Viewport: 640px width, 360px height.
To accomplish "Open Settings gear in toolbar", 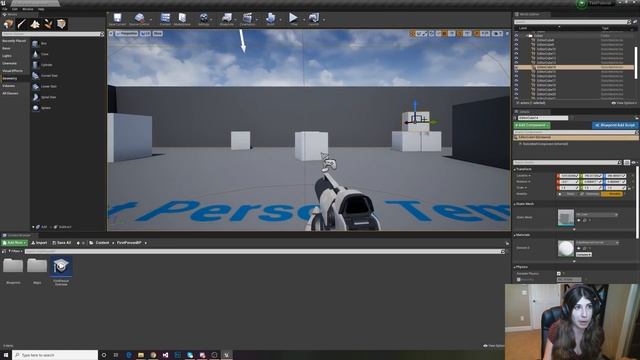I will point(204,19).
